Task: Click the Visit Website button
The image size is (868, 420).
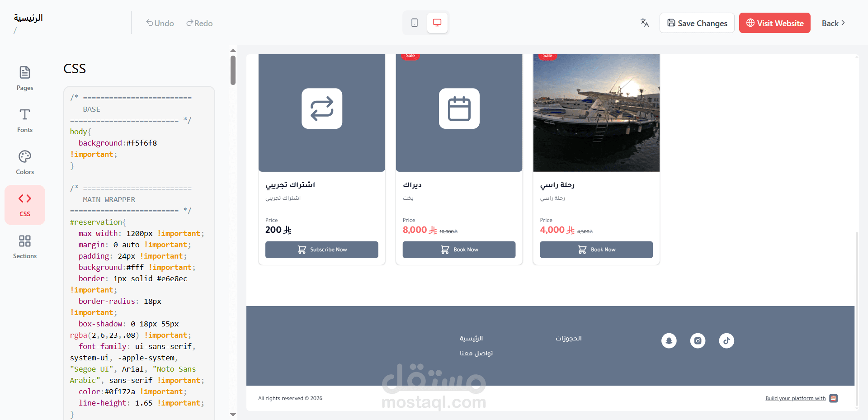Action: [x=775, y=23]
